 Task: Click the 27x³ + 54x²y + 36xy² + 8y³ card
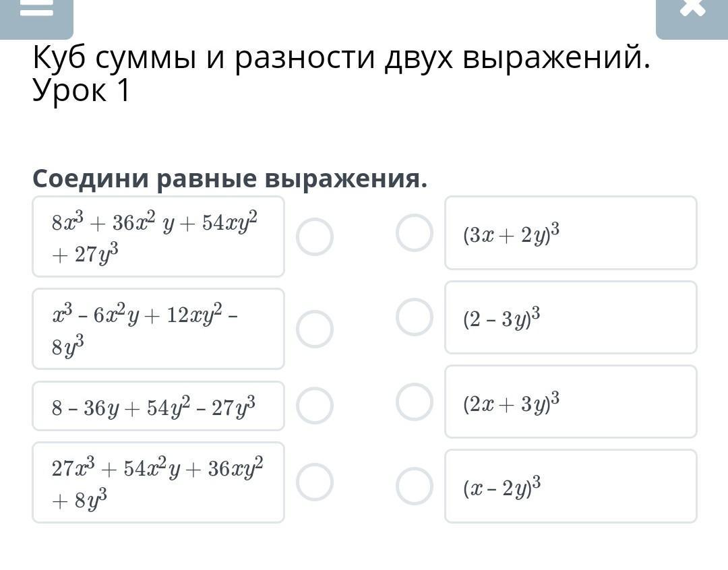(x=158, y=482)
